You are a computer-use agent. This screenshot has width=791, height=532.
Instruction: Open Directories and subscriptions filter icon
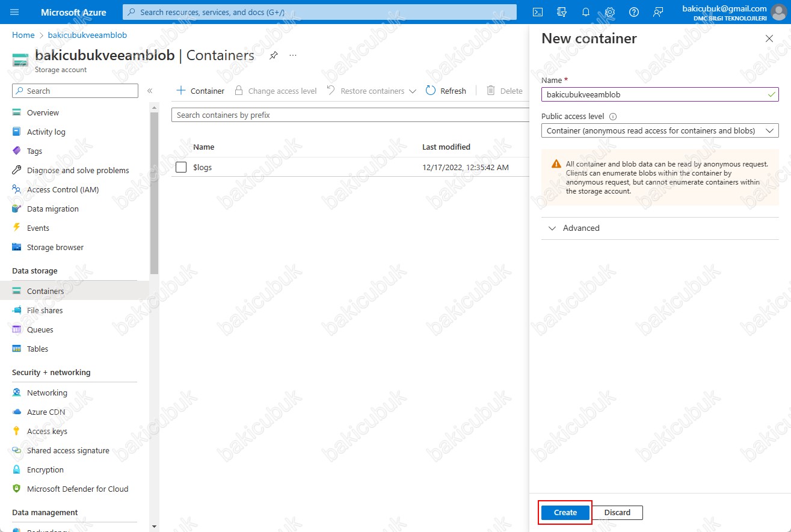(x=562, y=12)
